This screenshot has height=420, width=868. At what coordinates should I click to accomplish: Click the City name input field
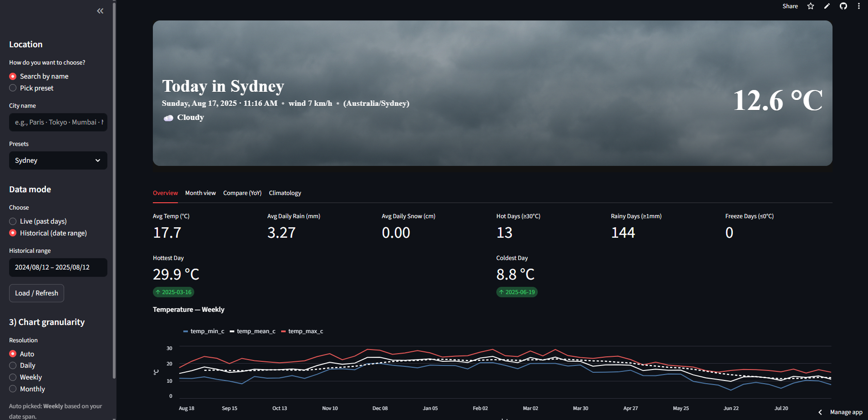pyautogui.click(x=58, y=122)
